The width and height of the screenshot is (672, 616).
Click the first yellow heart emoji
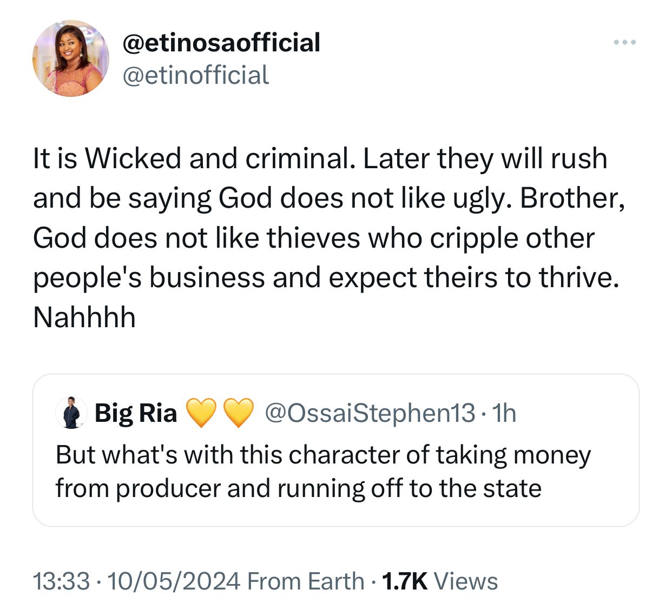point(201,413)
